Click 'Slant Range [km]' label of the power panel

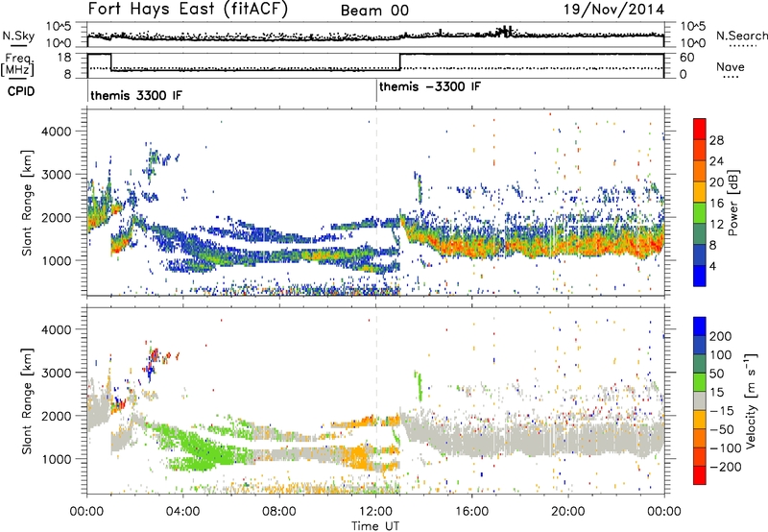(27, 203)
